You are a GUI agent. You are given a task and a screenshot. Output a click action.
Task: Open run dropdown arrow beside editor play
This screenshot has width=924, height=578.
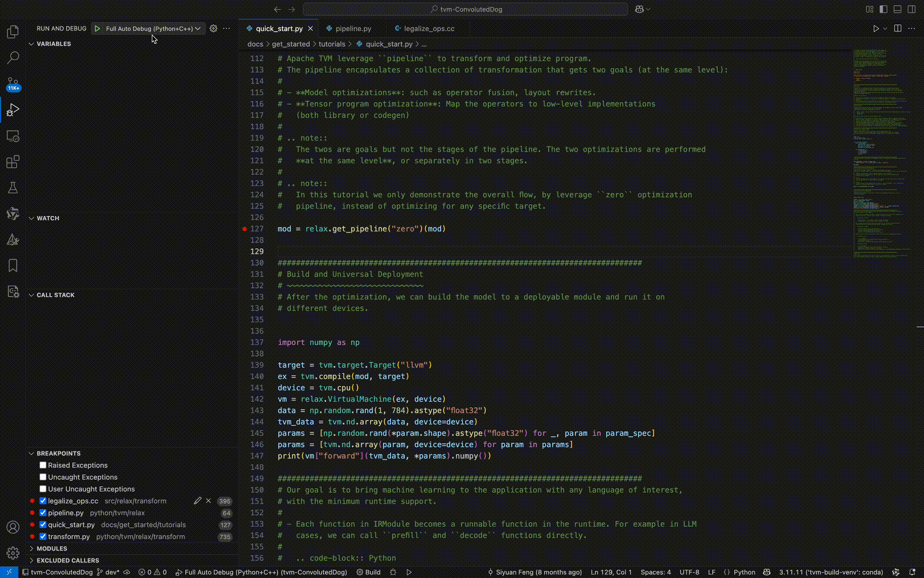(885, 29)
